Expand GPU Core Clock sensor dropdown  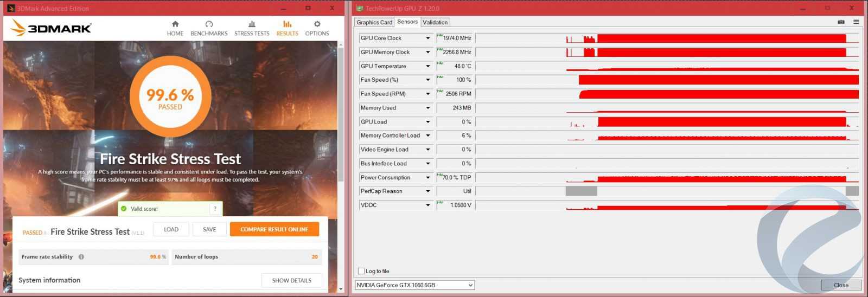pyautogui.click(x=427, y=38)
